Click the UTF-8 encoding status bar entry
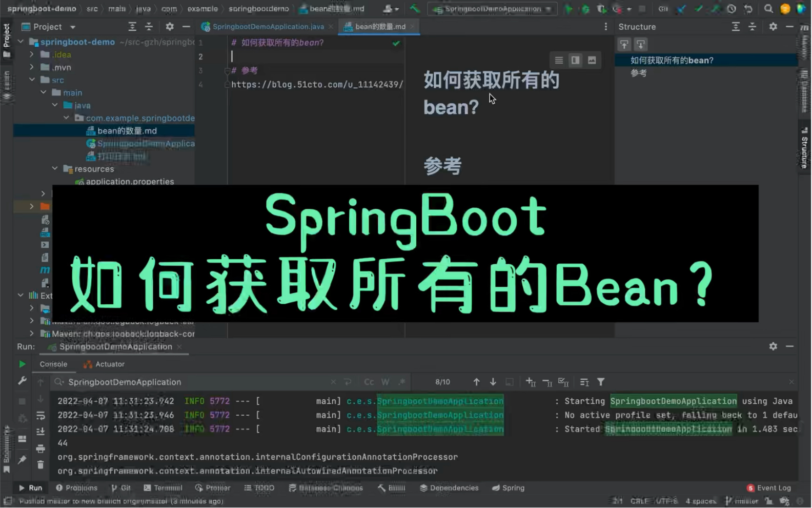 (x=666, y=501)
